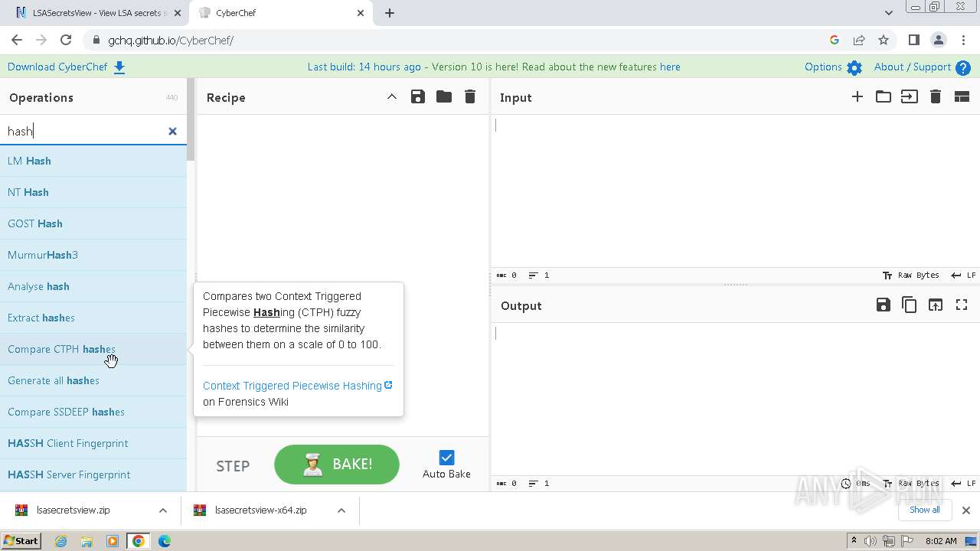Click the STEP button

tap(233, 466)
